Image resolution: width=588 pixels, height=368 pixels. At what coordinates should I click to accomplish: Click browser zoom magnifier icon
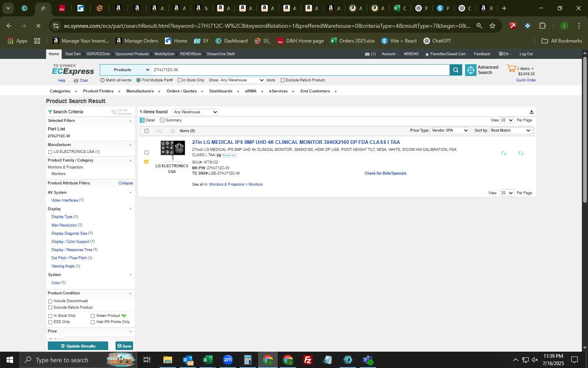[x=479, y=26]
